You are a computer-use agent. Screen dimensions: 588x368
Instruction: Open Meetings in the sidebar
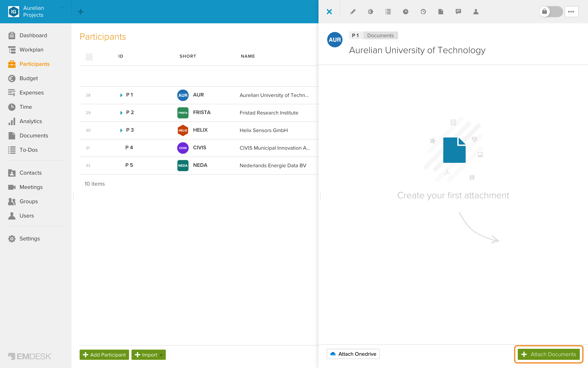point(31,187)
